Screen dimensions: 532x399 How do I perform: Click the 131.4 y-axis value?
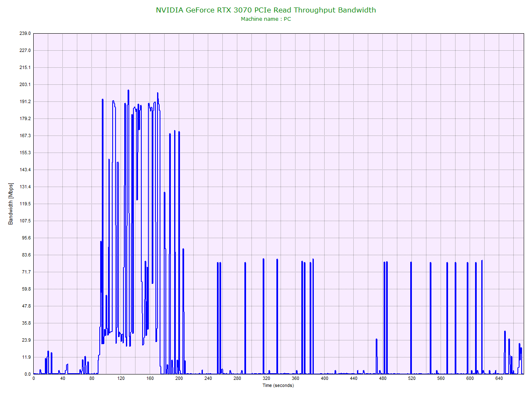[25, 187]
